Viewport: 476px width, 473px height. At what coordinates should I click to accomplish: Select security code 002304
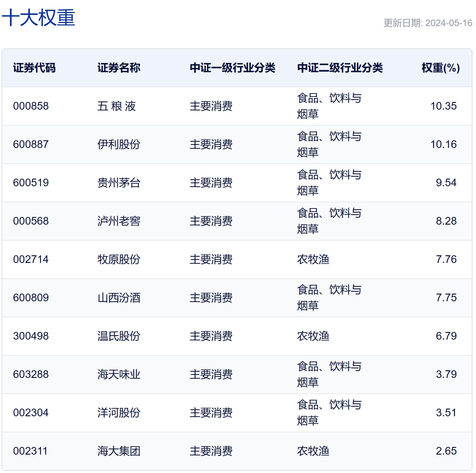tap(31, 413)
